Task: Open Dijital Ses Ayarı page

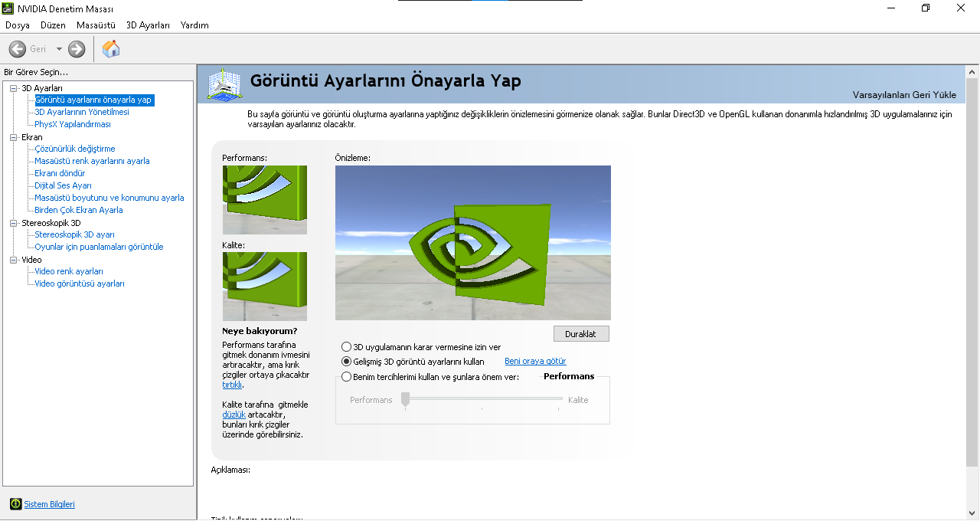Action: (x=64, y=185)
